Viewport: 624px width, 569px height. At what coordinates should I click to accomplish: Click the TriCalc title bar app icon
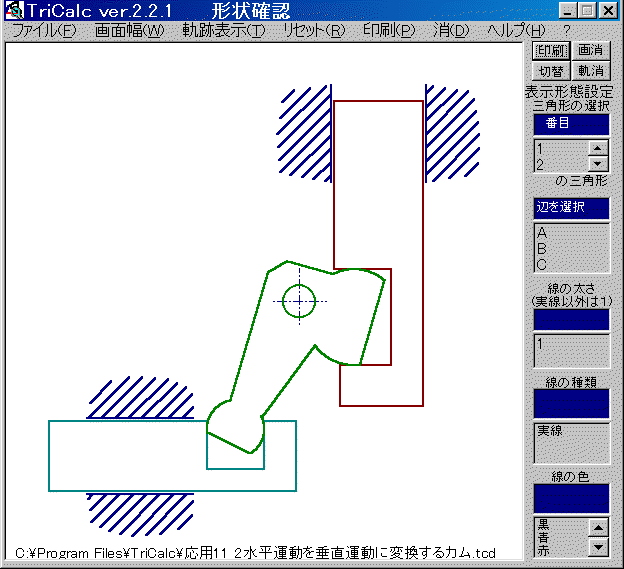[15, 10]
